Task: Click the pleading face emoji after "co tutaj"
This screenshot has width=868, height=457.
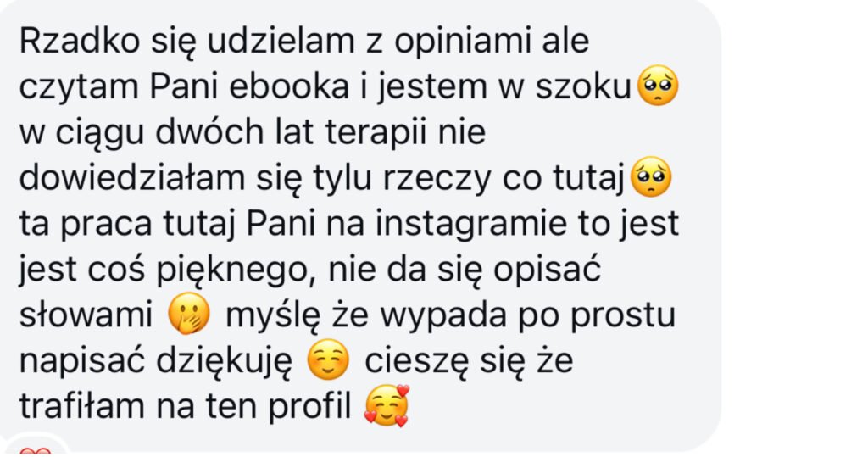Action: pyautogui.click(x=651, y=176)
